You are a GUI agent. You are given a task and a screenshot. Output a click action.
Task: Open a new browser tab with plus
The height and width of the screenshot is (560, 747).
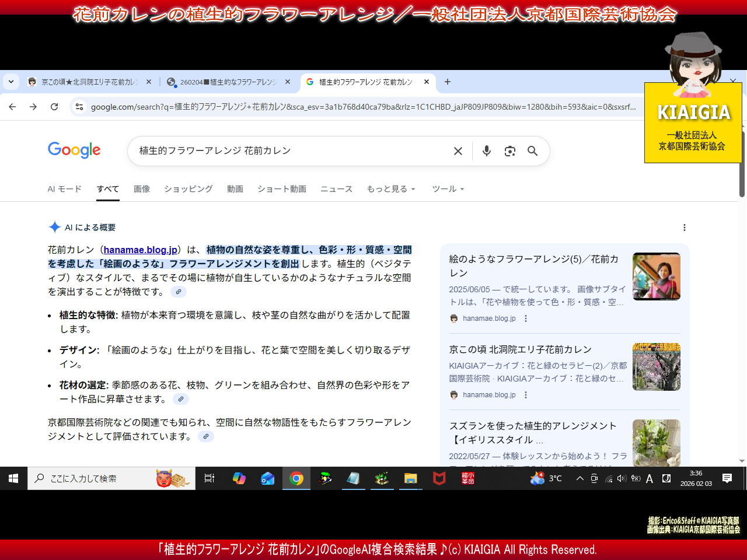click(x=448, y=82)
